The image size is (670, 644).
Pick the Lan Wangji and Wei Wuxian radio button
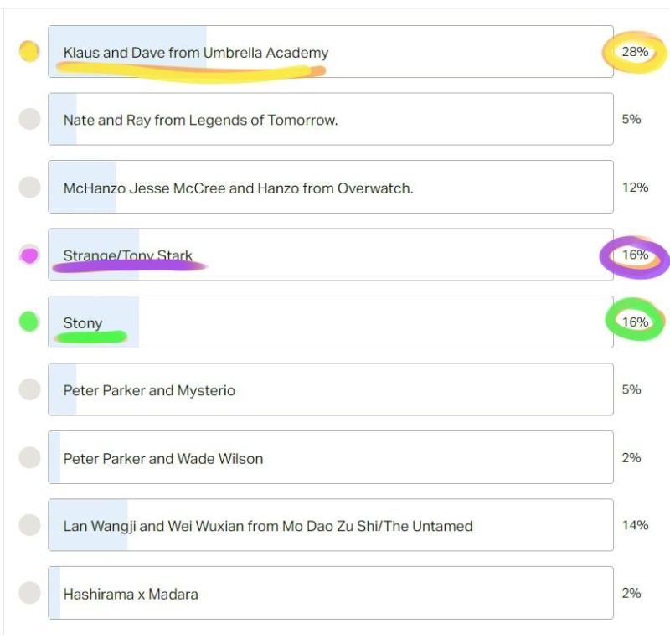[29, 525]
